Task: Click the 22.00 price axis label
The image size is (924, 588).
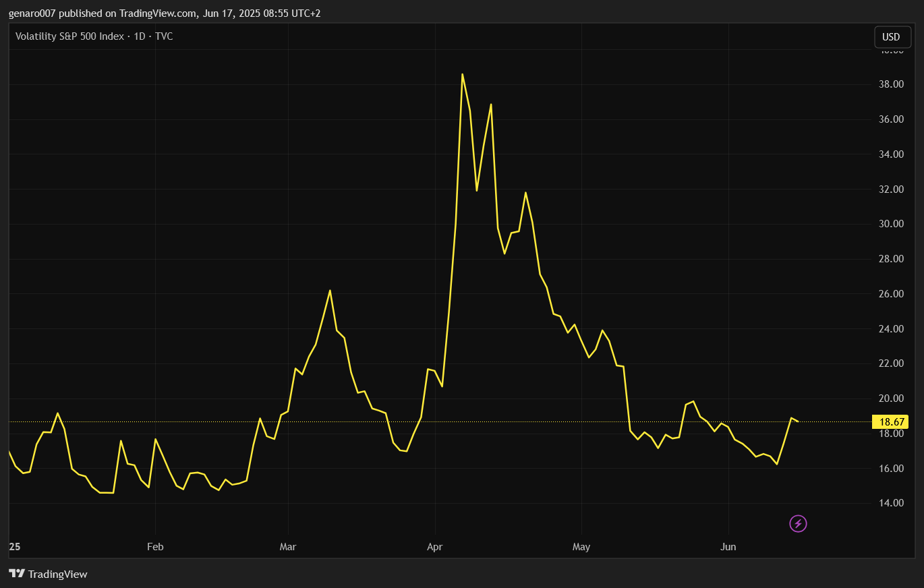Action: pyautogui.click(x=892, y=363)
